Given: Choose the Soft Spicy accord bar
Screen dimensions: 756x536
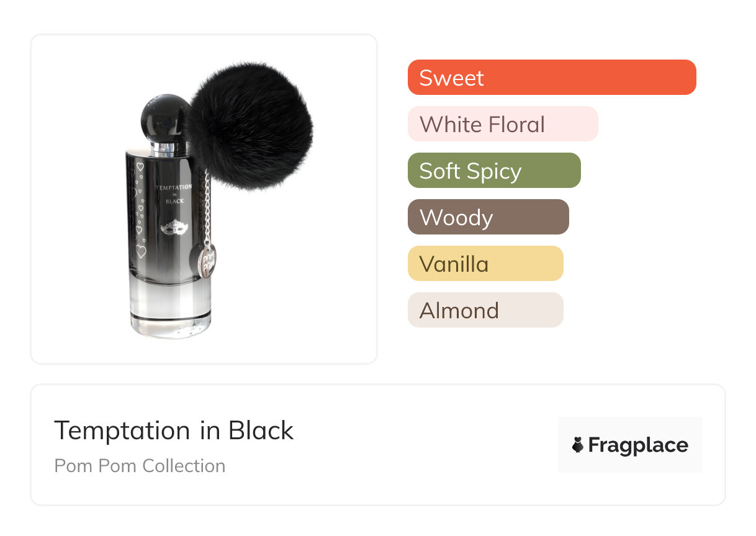Looking at the screenshot, I should [493, 171].
